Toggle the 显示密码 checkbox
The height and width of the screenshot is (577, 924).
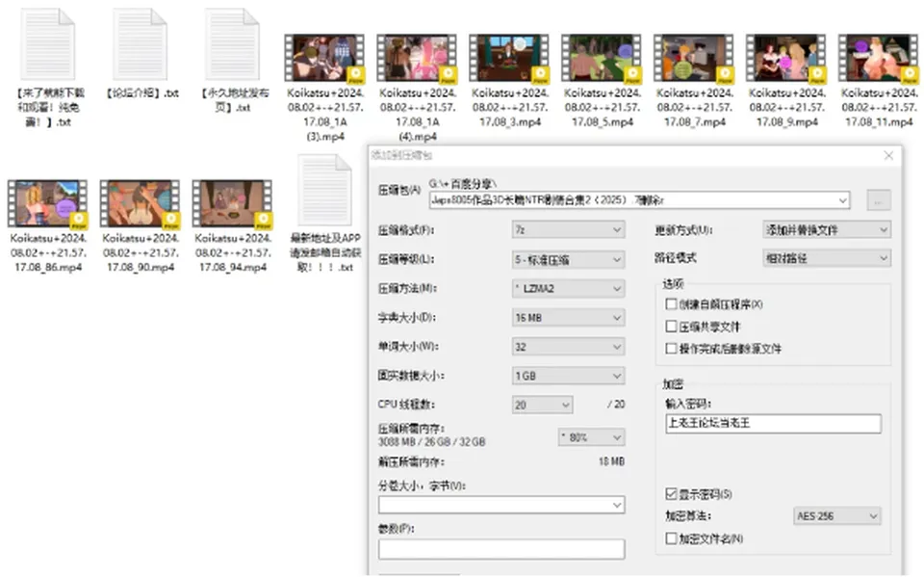[671, 493]
